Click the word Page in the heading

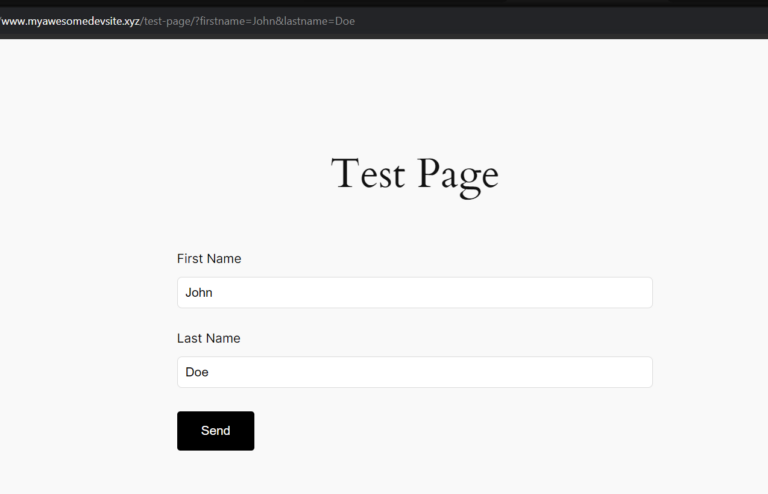pyautogui.click(x=457, y=175)
